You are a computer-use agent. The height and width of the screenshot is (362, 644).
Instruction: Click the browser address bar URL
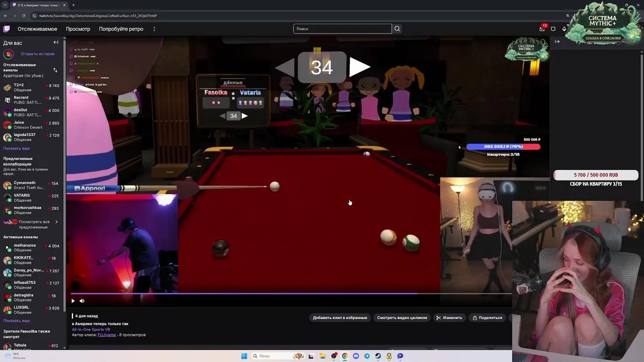[x=98, y=16]
